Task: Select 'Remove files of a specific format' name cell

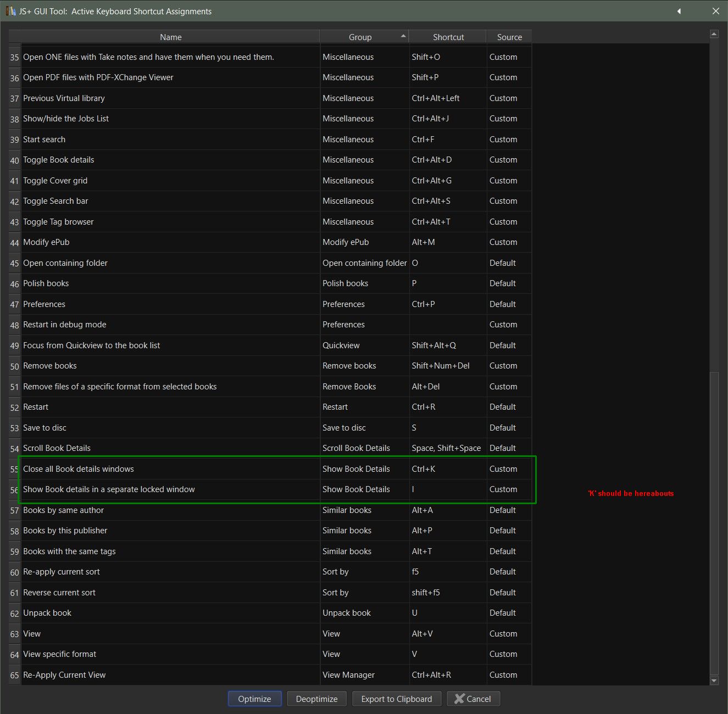Action: tap(170, 387)
